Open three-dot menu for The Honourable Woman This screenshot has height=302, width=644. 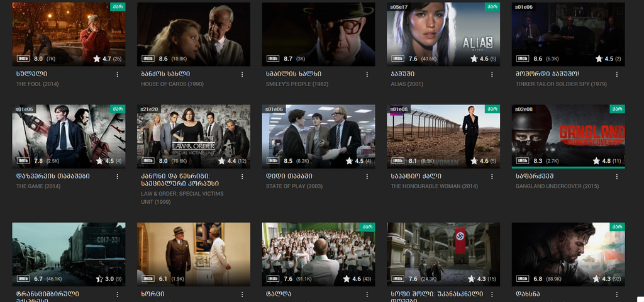click(492, 177)
